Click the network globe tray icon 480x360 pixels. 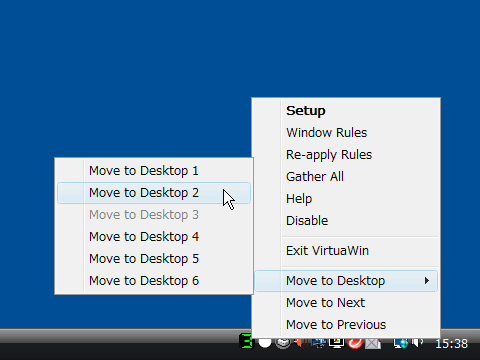click(401, 343)
